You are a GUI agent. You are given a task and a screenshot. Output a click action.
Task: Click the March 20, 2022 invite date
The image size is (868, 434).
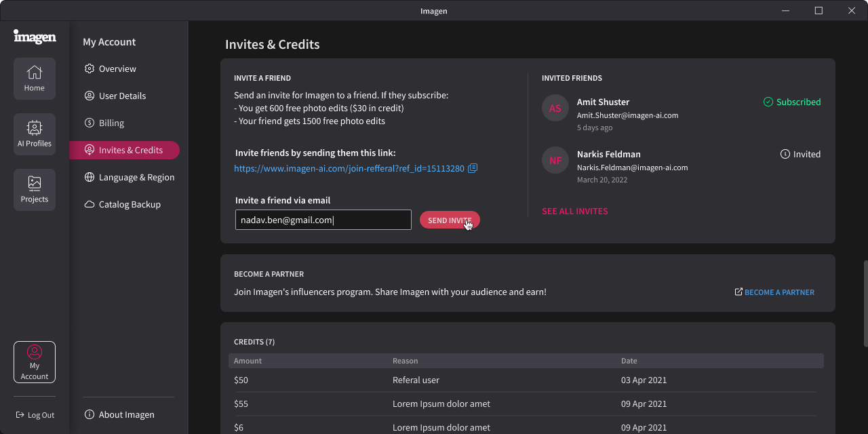click(x=602, y=180)
